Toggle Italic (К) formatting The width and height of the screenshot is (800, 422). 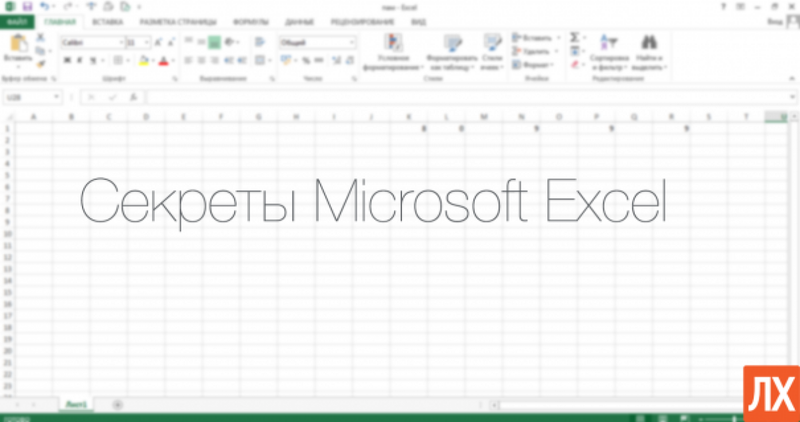tap(80, 61)
